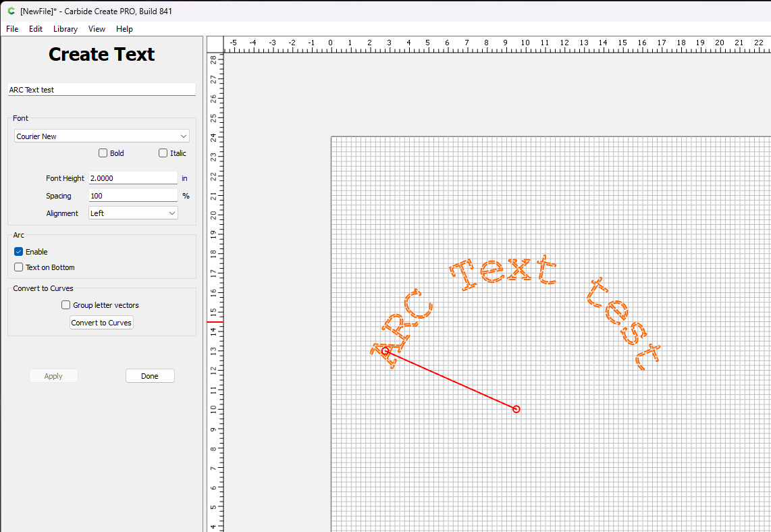Uncheck the Arc Enable checkbox

tap(19, 252)
